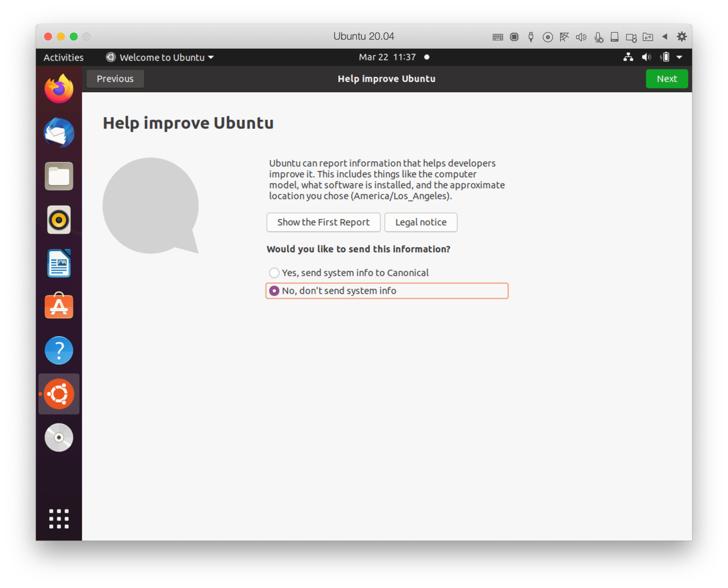Open Welcome to Ubuntu app menu dropdown
Image resolution: width=728 pixels, height=588 pixels.
(x=160, y=57)
